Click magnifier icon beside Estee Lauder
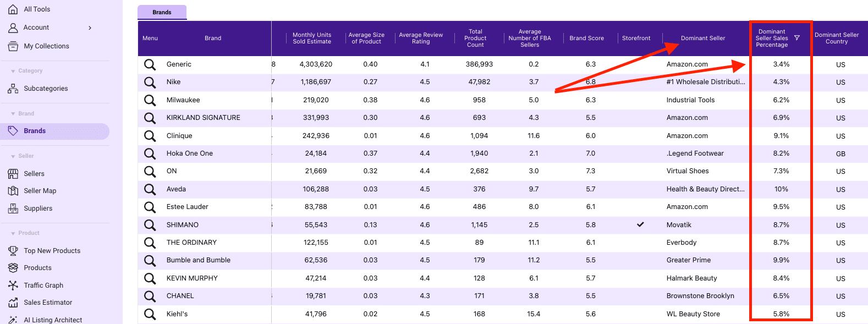Viewport: 868px width, 324px height. (150, 207)
